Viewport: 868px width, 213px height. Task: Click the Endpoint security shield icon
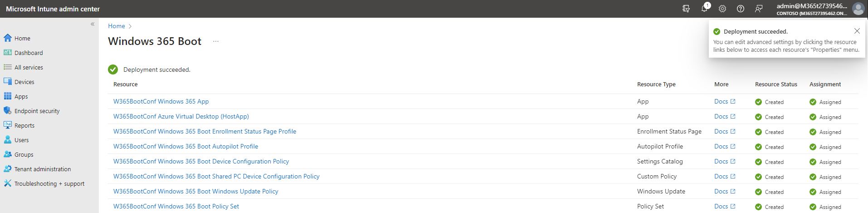tap(8, 111)
